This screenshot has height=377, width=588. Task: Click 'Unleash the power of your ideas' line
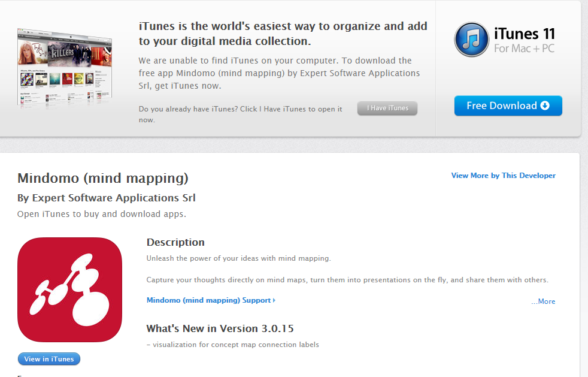coord(239,258)
